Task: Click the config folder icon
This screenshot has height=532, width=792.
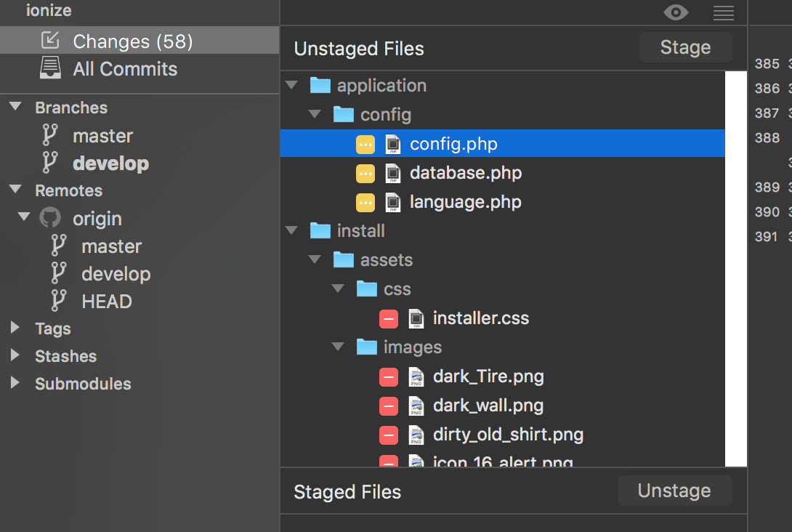Action: pos(344,115)
